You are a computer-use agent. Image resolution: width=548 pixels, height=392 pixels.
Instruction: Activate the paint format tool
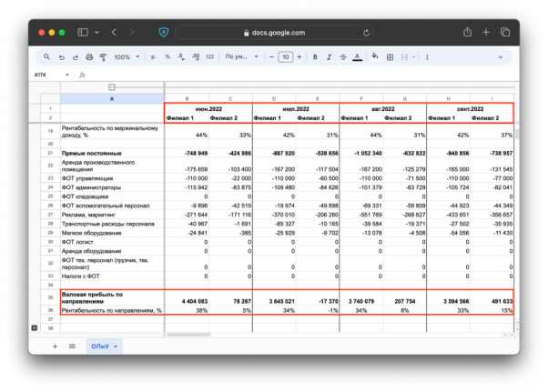click(103, 57)
